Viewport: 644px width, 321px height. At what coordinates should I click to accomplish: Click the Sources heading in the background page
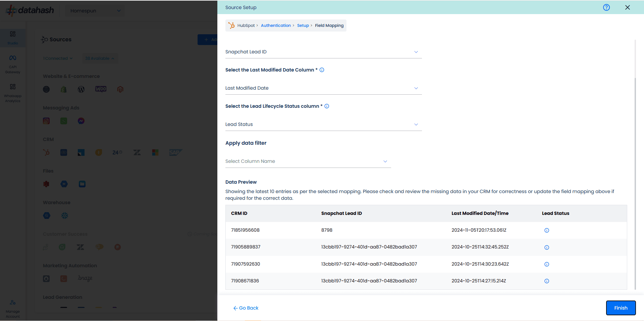tap(60, 39)
